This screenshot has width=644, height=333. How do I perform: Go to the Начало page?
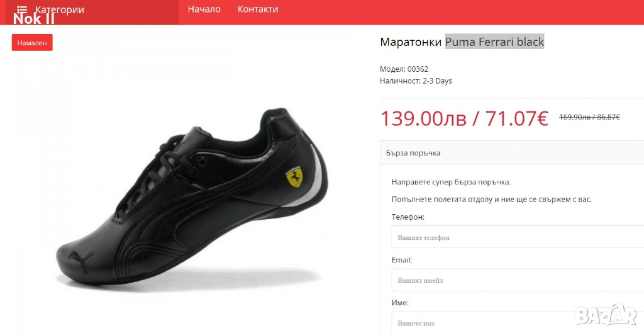[x=204, y=9]
